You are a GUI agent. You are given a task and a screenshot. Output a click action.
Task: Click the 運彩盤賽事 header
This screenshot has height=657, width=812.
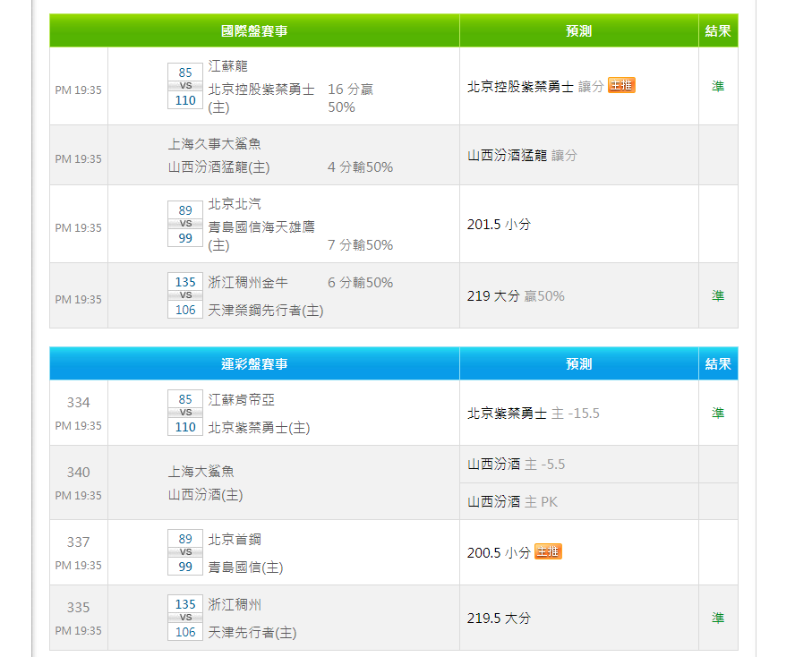pyautogui.click(x=254, y=363)
